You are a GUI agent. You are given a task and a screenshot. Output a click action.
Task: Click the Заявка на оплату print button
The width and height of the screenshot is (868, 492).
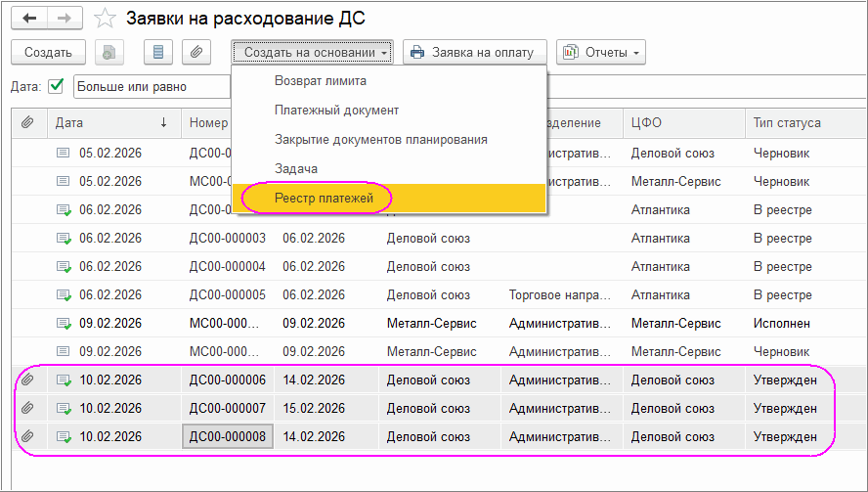click(474, 52)
